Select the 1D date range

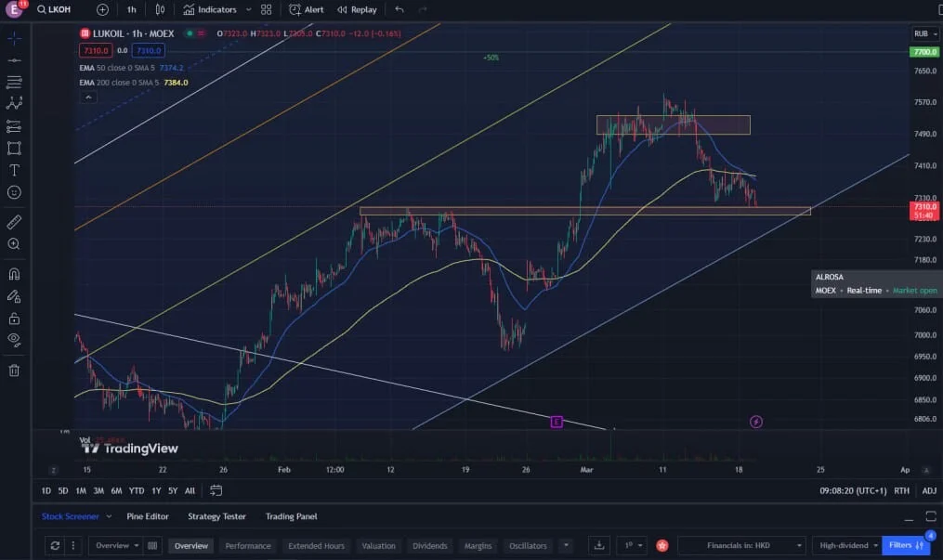(46, 491)
